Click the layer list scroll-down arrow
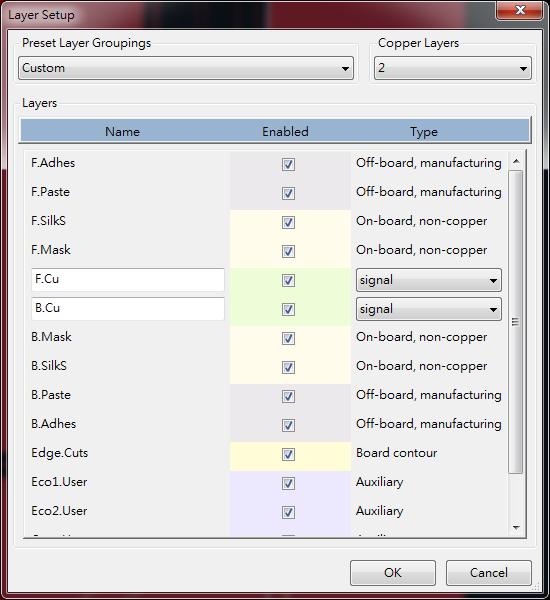The width and height of the screenshot is (550, 600). click(516, 528)
